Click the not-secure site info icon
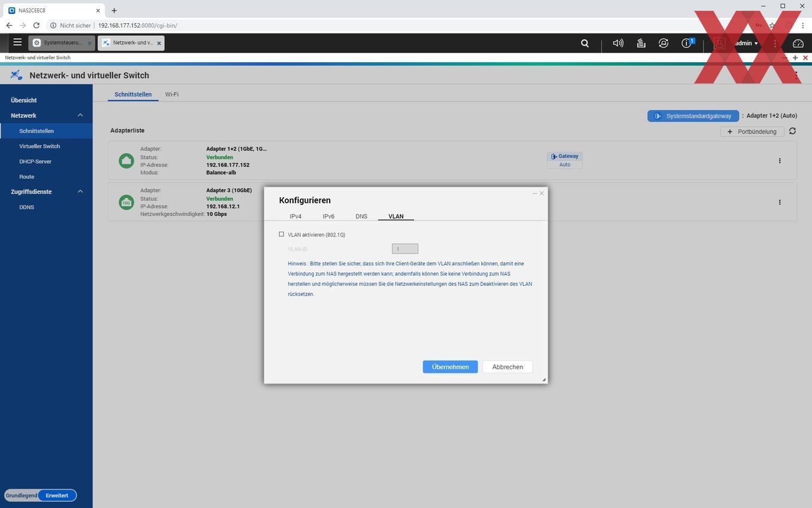Image resolution: width=812 pixels, height=508 pixels. [x=53, y=26]
